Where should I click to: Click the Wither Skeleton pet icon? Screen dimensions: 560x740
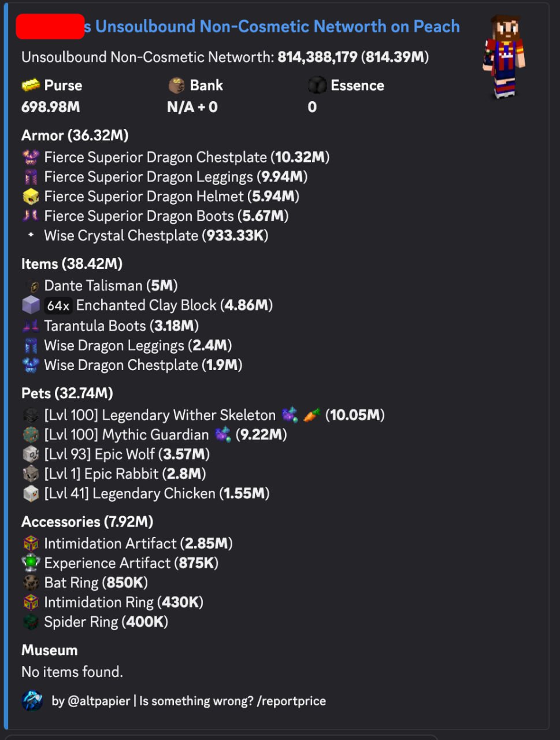(31, 415)
